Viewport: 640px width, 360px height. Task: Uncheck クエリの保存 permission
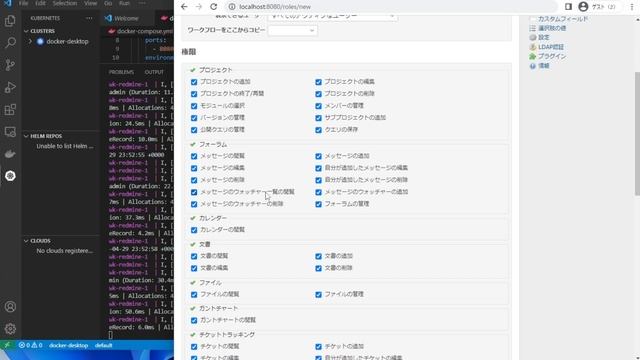[318, 130]
